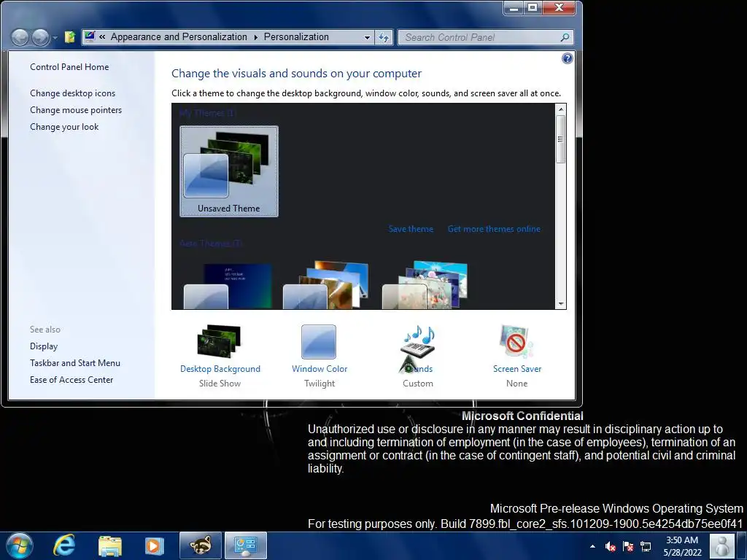
Task: Click the Action Center flag icon
Action: (628, 546)
